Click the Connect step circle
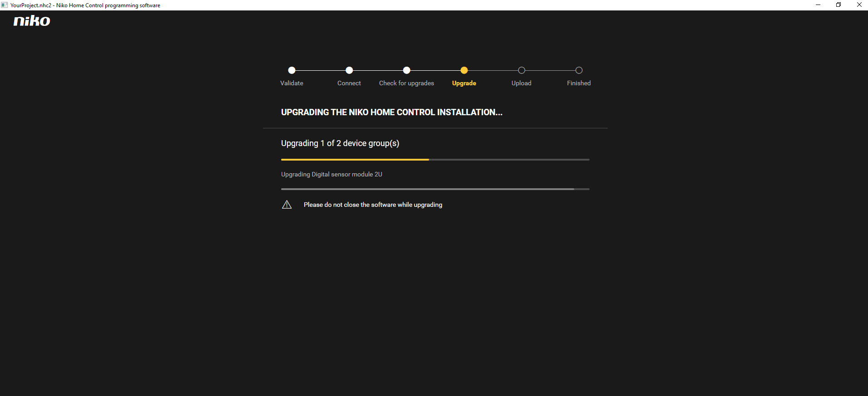This screenshot has width=868, height=396. [349, 70]
